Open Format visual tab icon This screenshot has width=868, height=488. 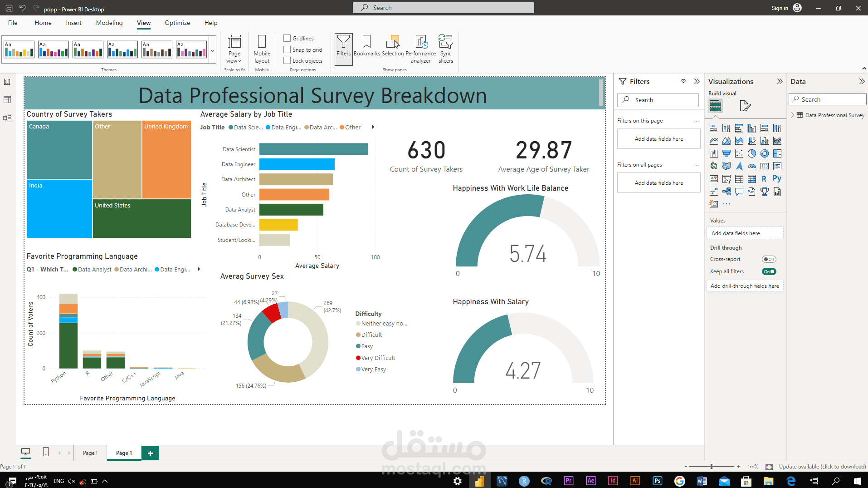(745, 106)
